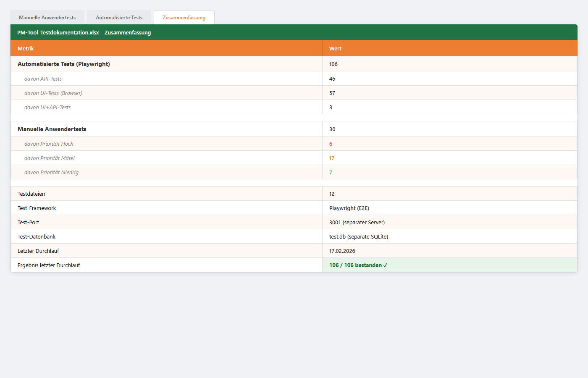
Task: Click the Test-Port row label
Action: 28,222
